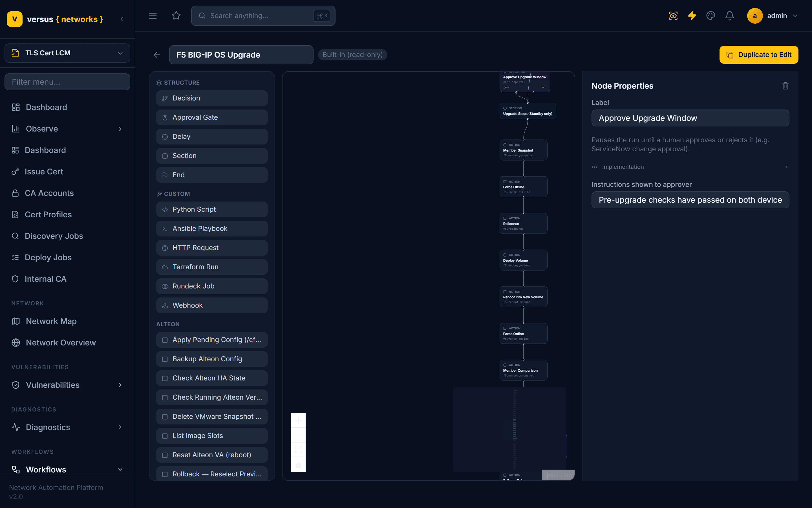Expand the Diagnostics menu
This screenshot has height=508, width=812.
click(67, 427)
